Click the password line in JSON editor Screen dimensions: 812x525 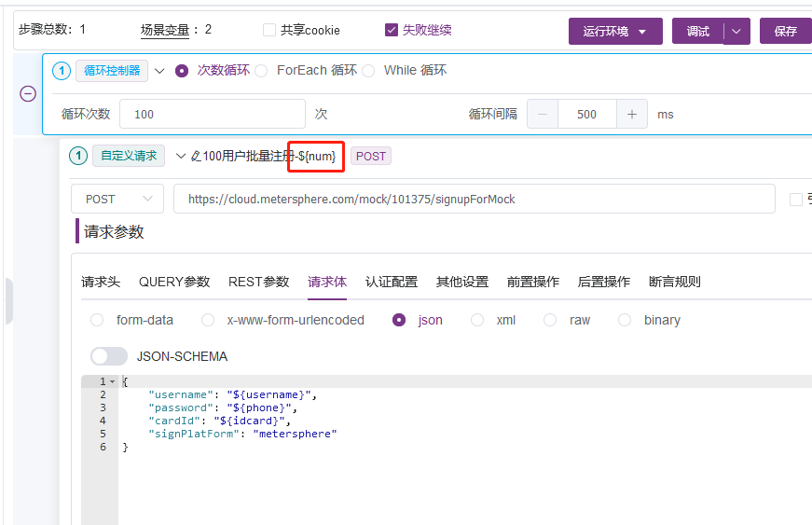click(223, 408)
